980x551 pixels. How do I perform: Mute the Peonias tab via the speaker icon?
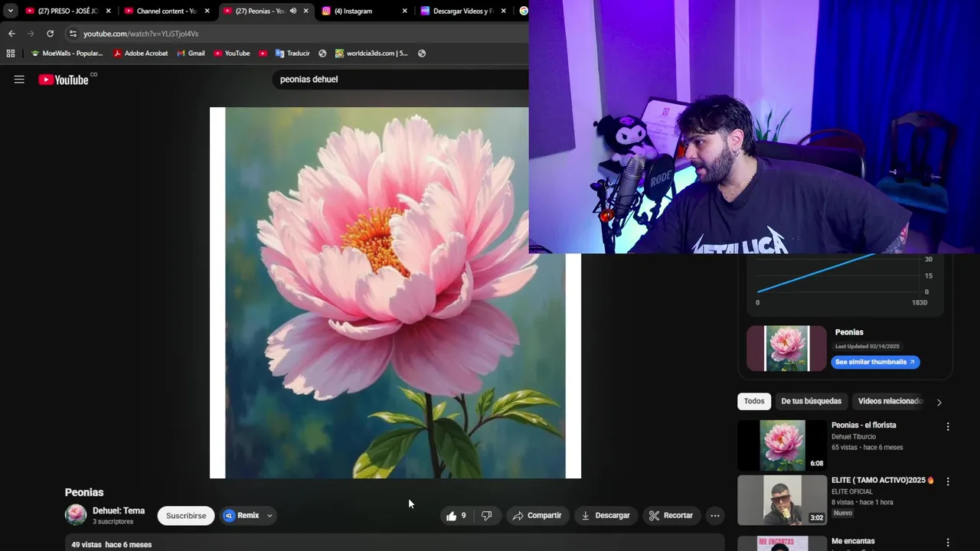pos(292,11)
